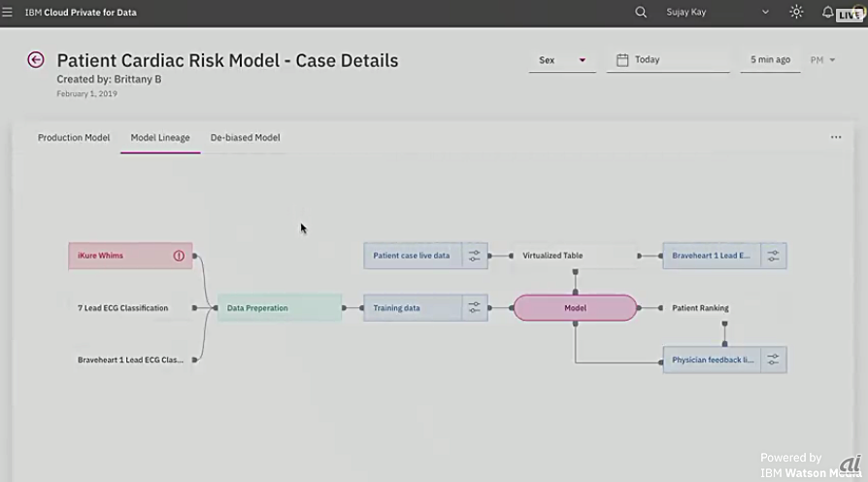Go back using the circled arrow
This screenshot has height=482, width=868.
pos(36,60)
